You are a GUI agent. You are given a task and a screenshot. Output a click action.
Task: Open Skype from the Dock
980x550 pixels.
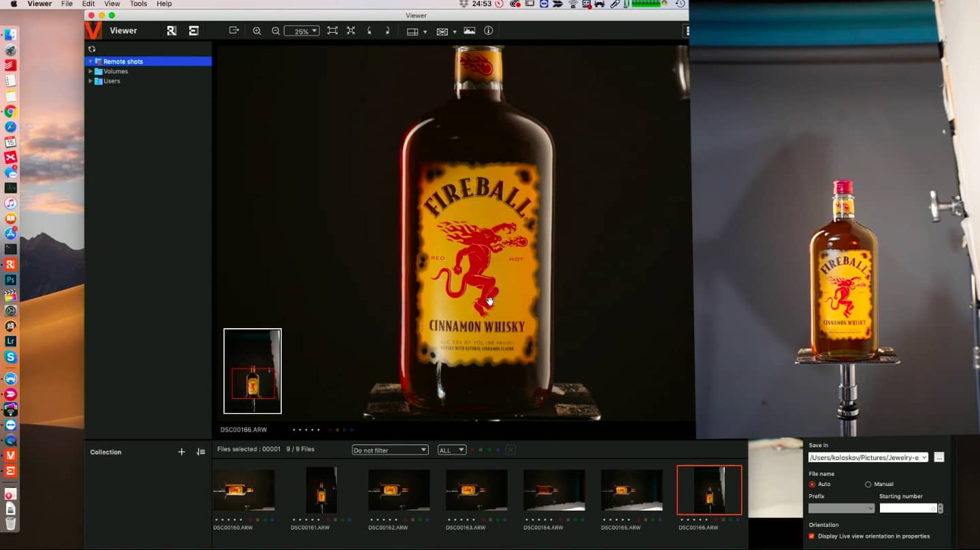(10, 357)
